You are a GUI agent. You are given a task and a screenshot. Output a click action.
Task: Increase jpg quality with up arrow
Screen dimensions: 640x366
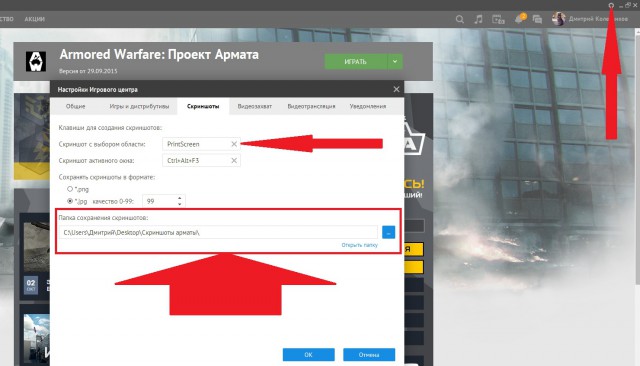(x=180, y=198)
